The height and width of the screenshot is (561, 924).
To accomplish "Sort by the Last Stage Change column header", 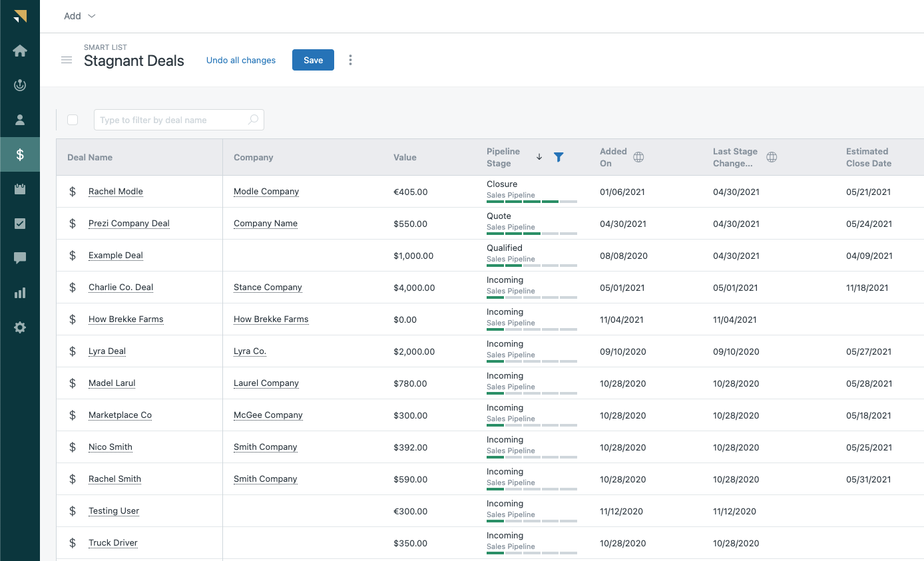I will pos(736,157).
